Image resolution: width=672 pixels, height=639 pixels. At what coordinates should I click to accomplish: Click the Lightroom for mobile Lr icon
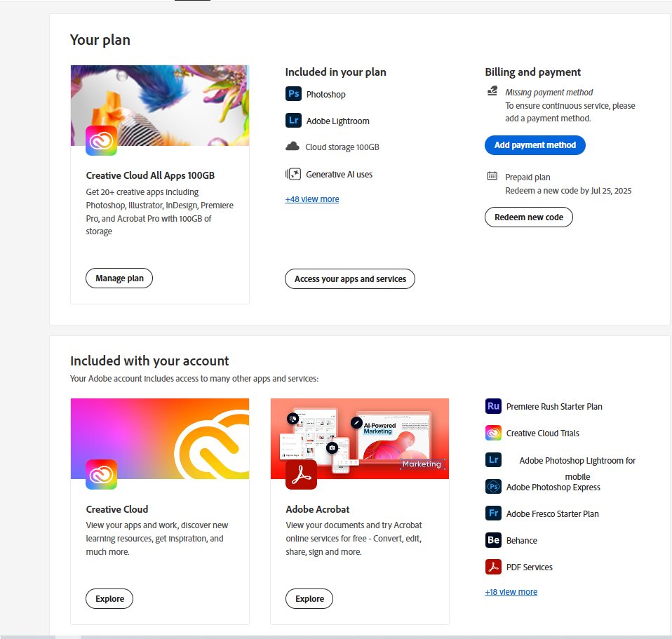pyautogui.click(x=493, y=460)
